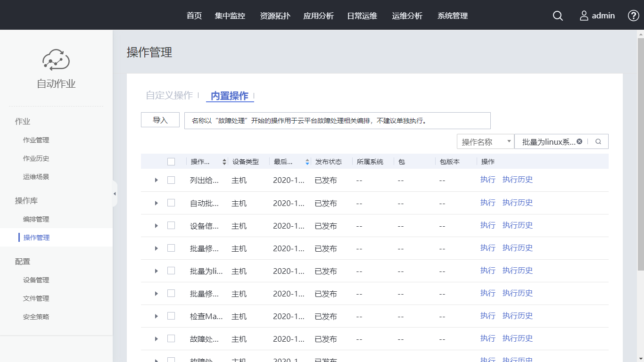The height and width of the screenshot is (362, 644).
Task: Clear the search field with the x icon
Action: tap(579, 141)
